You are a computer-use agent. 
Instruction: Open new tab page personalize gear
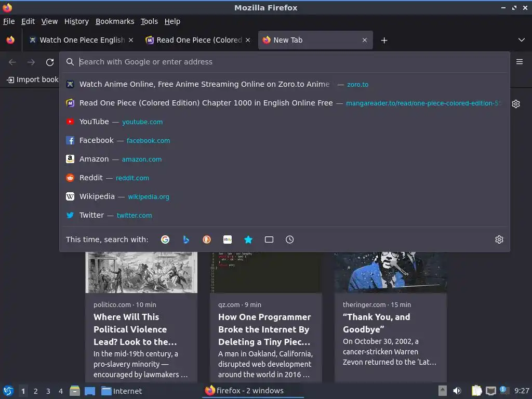pyautogui.click(x=516, y=104)
